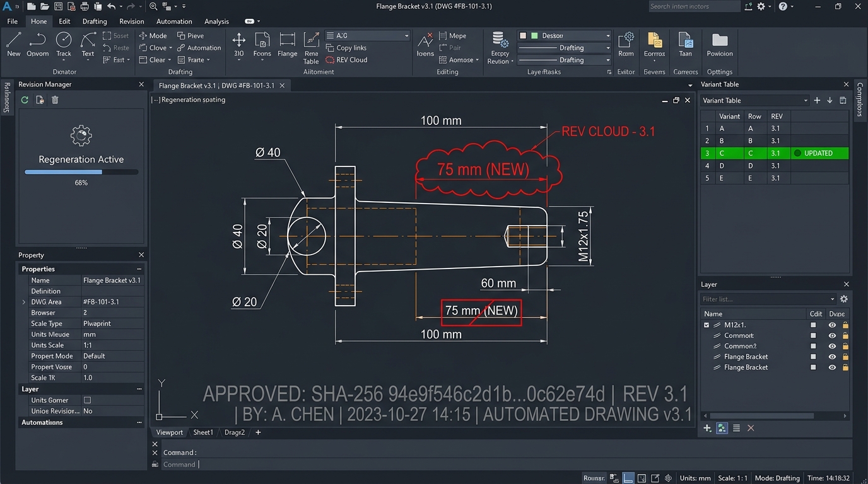Click the Copy links tool
The height and width of the screenshot is (484, 868).
pyautogui.click(x=346, y=48)
